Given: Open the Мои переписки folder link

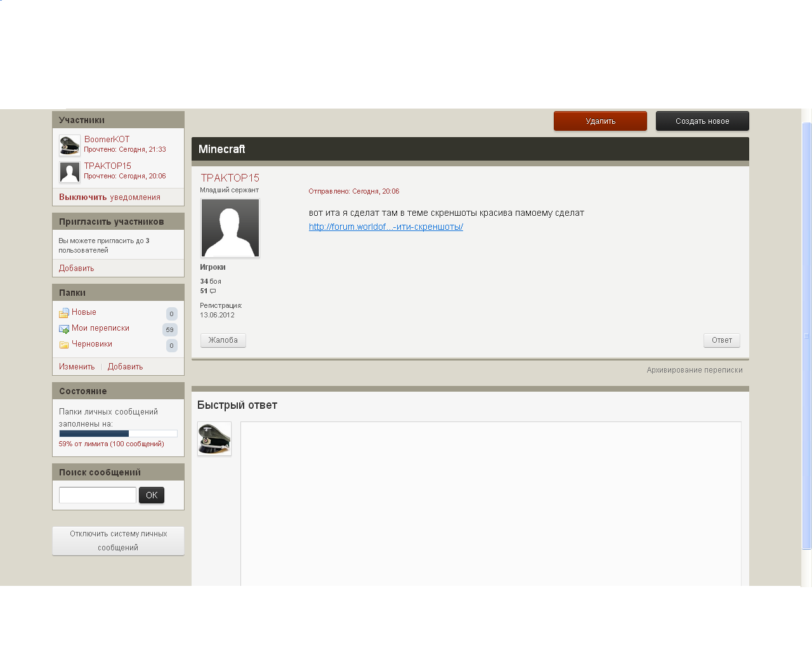Looking at the screenshot, I should [100, 328].
